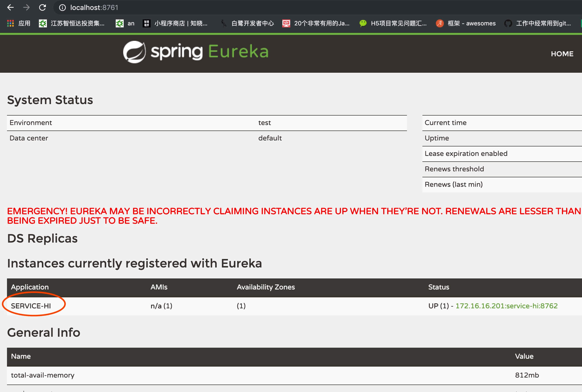Image resolution: width=582 pixels, height=392 pixels.
Task: Open H5项目常见问题汇 bookmark
Action: [x=393, y=23]
